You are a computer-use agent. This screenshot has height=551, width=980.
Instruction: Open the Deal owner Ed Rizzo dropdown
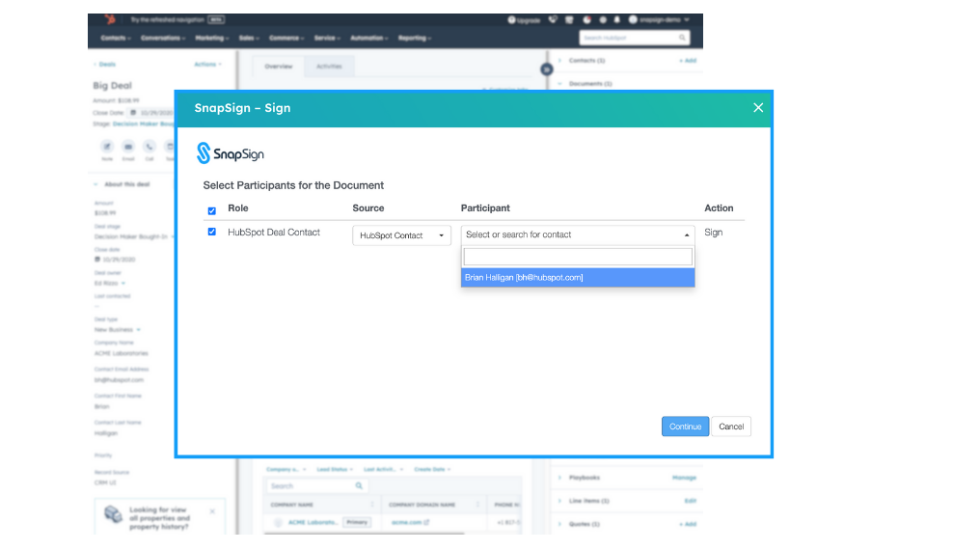click(109, 284)
